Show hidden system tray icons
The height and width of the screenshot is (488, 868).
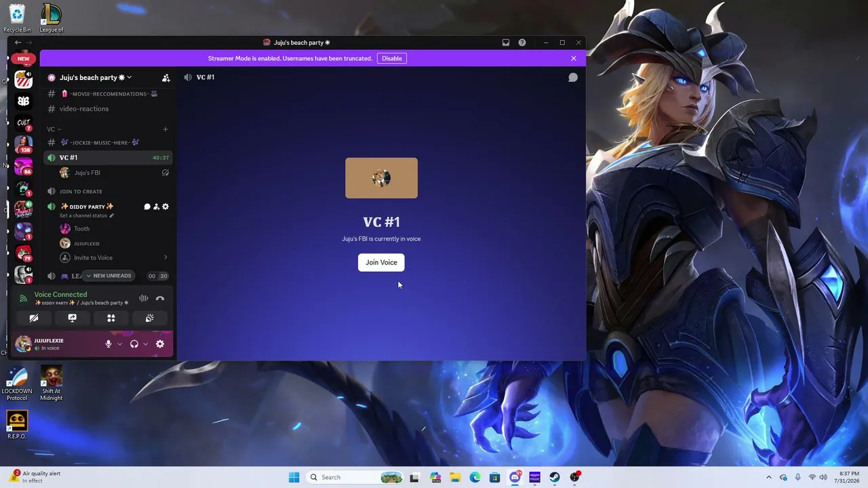(x=768, y=477)
